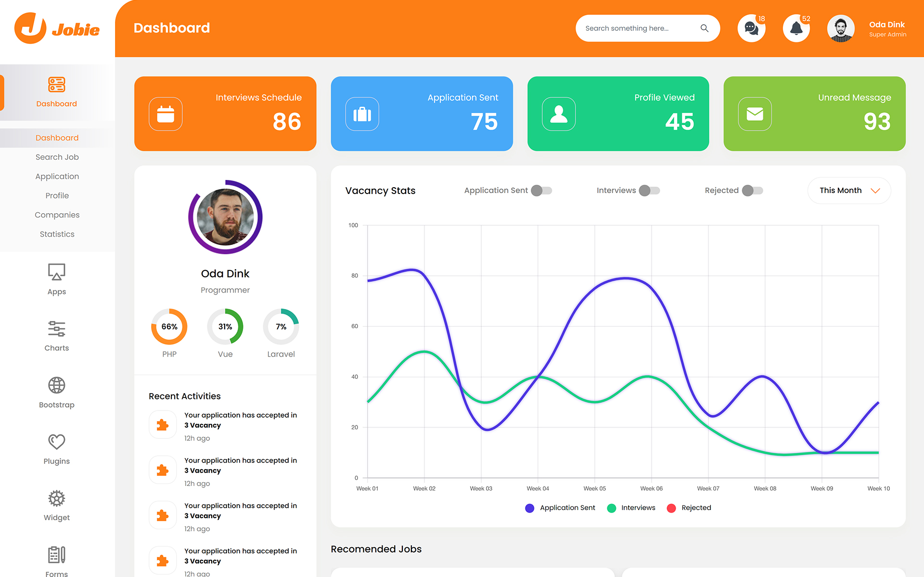Open the chat messages icon
The image size is (924, 577).
[751, 28]
